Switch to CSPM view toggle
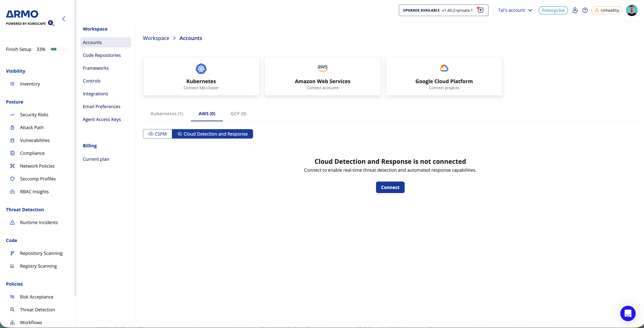This screenshot has width=644, height=328. 158,134
